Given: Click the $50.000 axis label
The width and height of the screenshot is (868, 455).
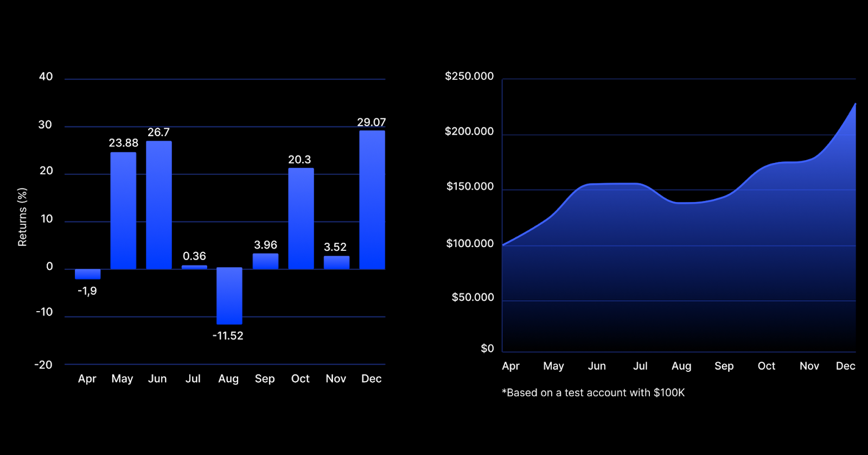Looking at the screenshot, I should click(473, 297).
